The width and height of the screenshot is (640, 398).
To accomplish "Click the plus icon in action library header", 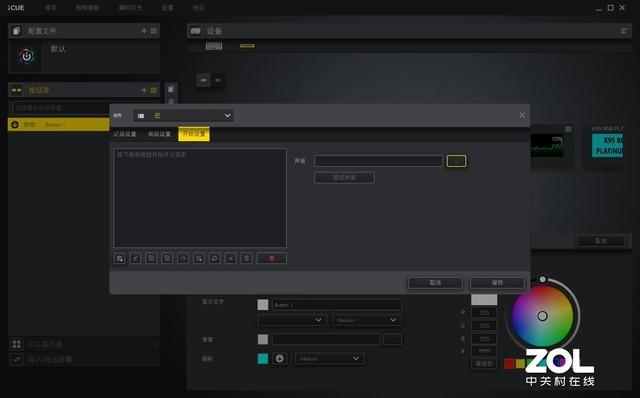I will click(144, 90).
